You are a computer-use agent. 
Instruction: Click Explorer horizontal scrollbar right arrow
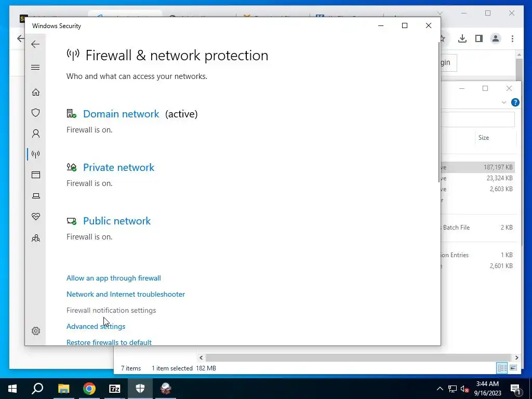point(516,357)
